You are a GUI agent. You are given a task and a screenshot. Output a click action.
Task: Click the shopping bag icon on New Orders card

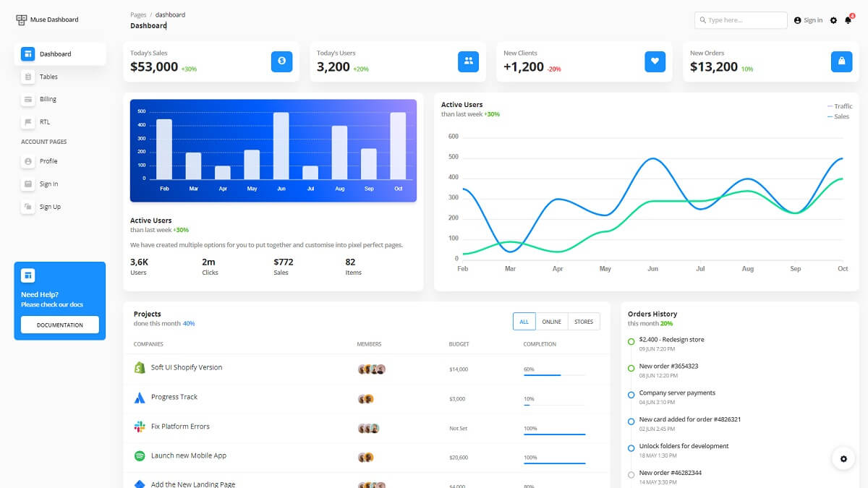pos(841,61)
